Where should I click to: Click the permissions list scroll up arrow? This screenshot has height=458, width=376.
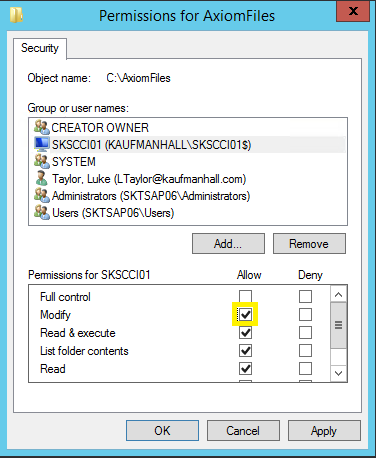pyautogui.click(x=338, y=295)
